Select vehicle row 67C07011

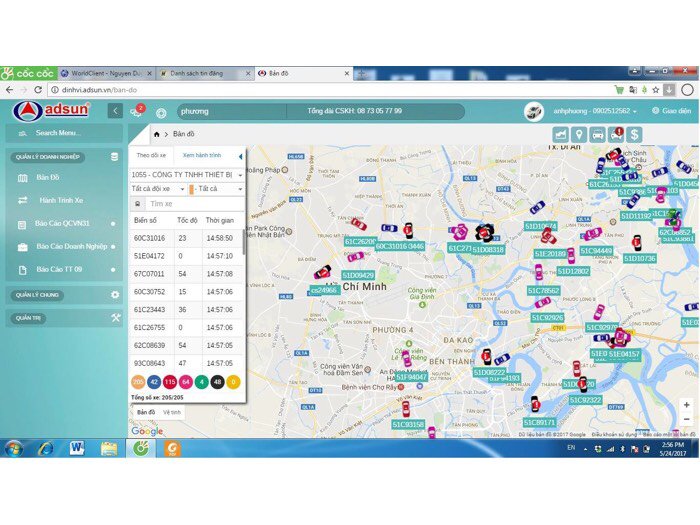point(186,274)
